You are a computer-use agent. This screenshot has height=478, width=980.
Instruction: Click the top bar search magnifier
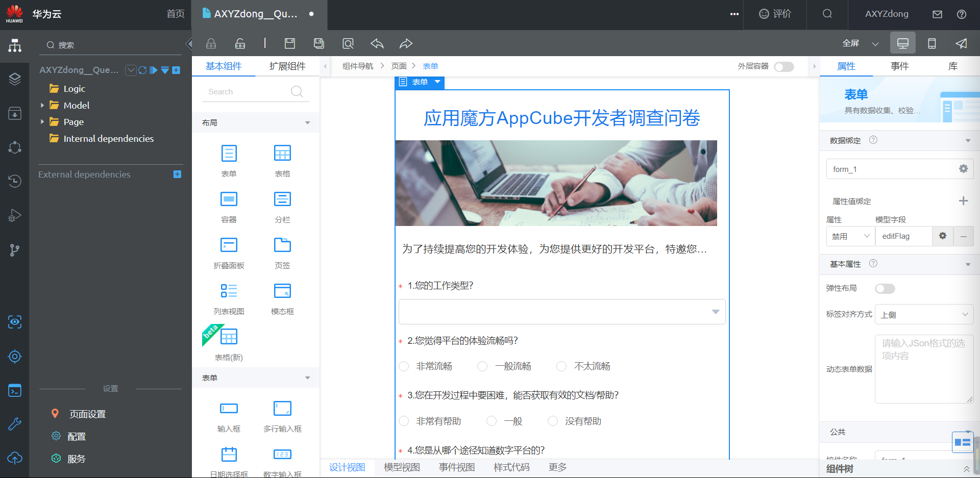827,14
